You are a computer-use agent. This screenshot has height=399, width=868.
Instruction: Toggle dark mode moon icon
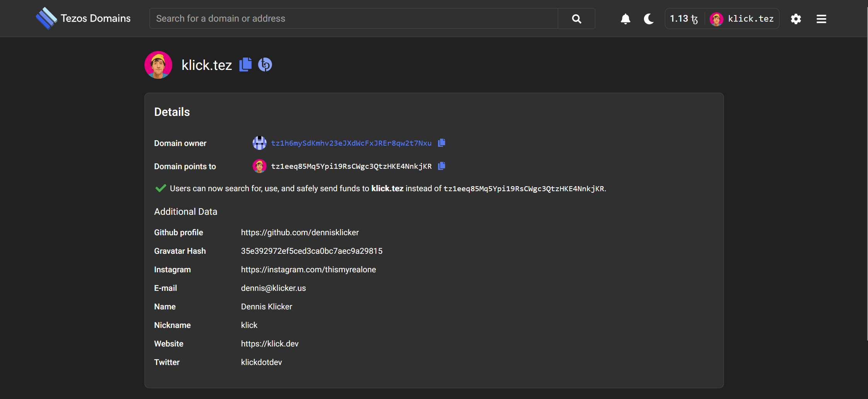tap(649, 19)
